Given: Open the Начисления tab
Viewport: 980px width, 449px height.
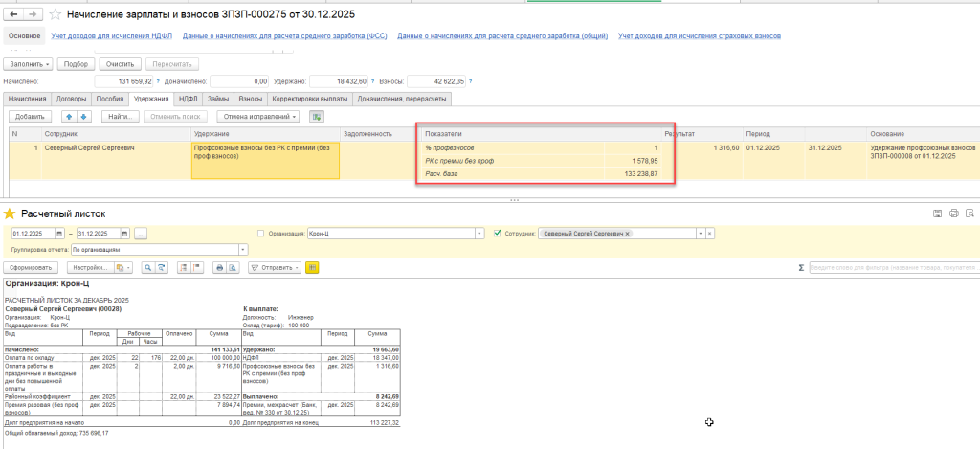Looking at the screenshot, I should [x=28, y=99].
